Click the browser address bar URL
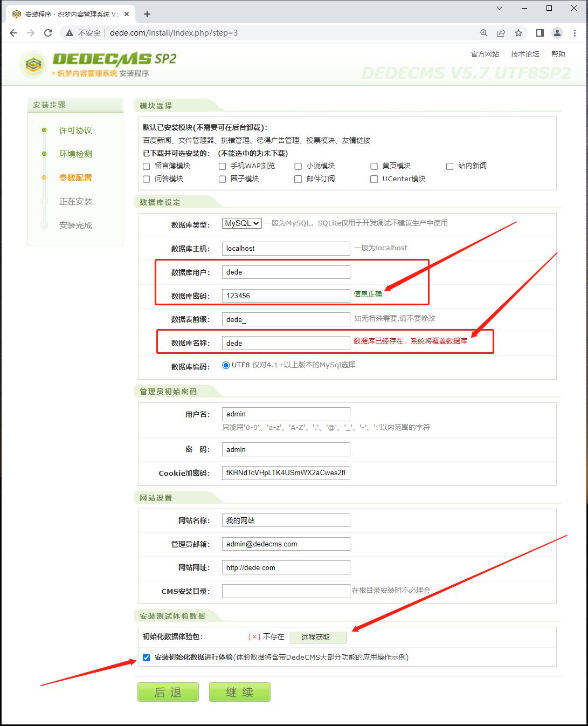 [x=174, y=33]
